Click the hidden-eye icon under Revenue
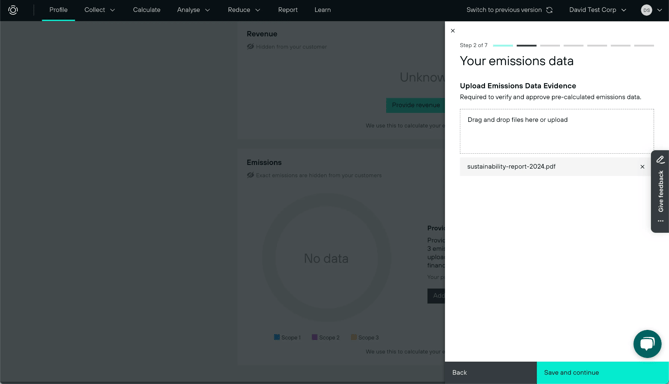 [x=250, y=47]
